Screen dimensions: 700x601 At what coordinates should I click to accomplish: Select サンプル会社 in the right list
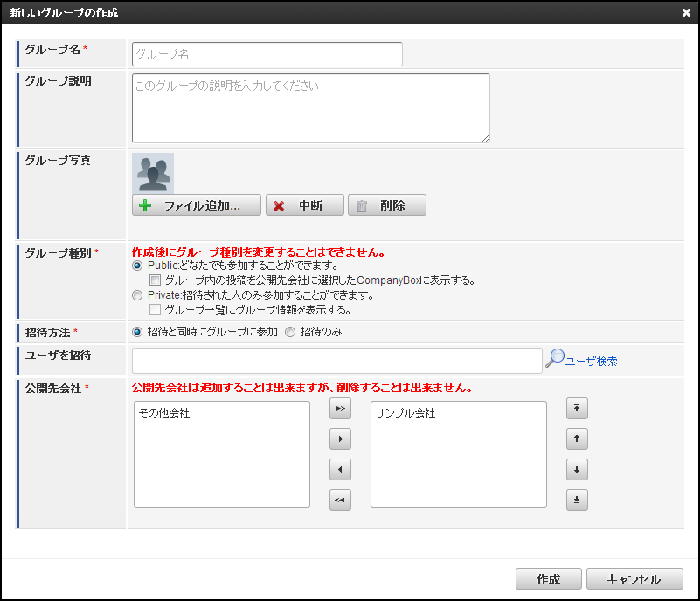(405, 413)
